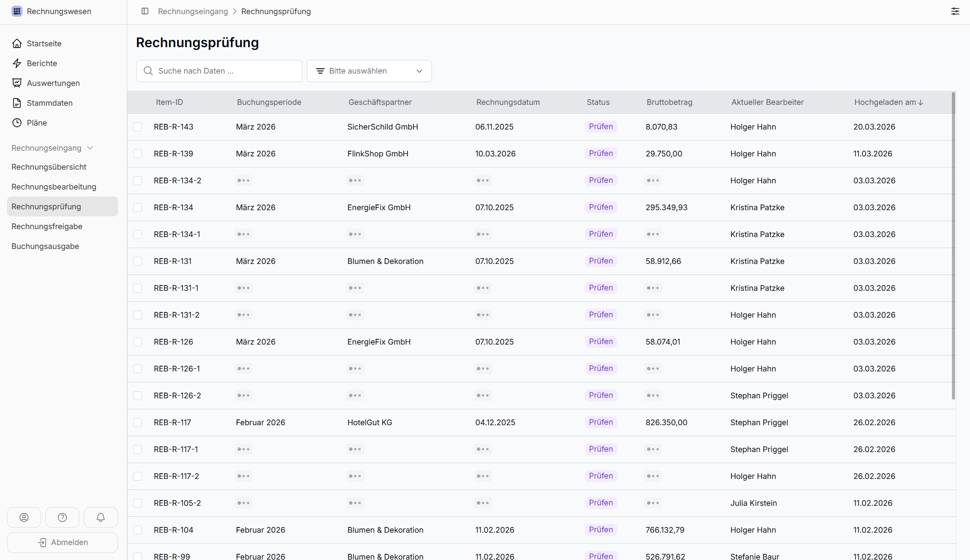Click the notification bell icon
Screen dimensions: 970x560
[100, 517]
